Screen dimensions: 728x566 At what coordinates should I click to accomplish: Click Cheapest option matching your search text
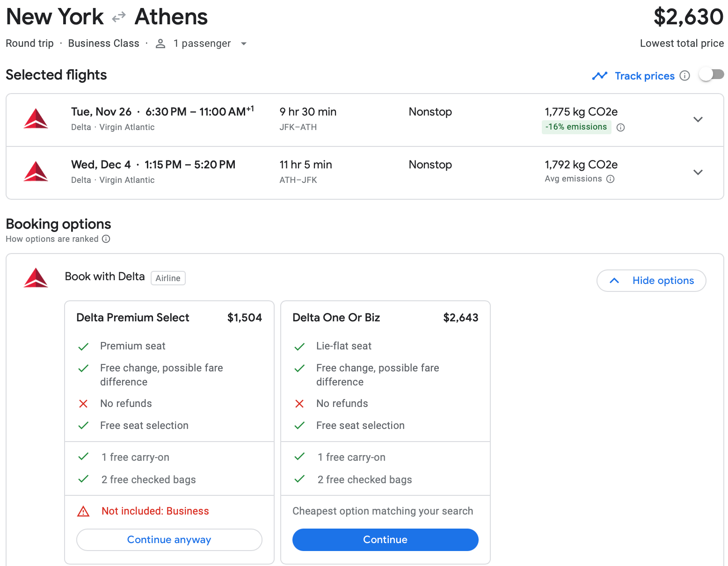383,511
